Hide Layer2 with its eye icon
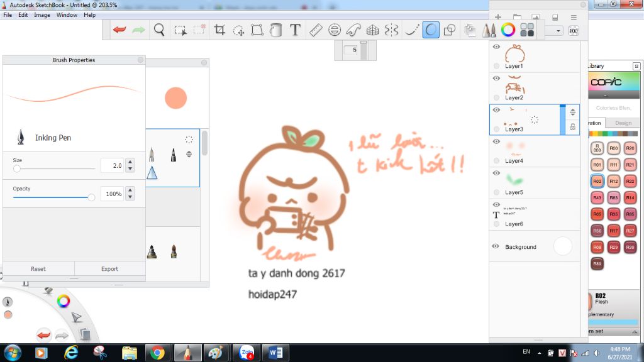Screen dimensions: 644x362 pyautogui.click(x=496, y=79)
